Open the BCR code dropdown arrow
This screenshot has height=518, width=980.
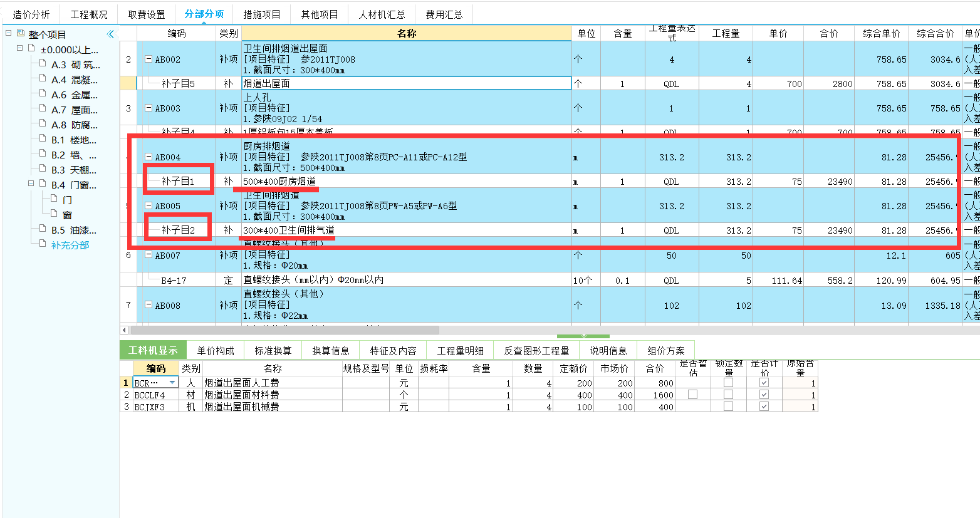[172, 383]
